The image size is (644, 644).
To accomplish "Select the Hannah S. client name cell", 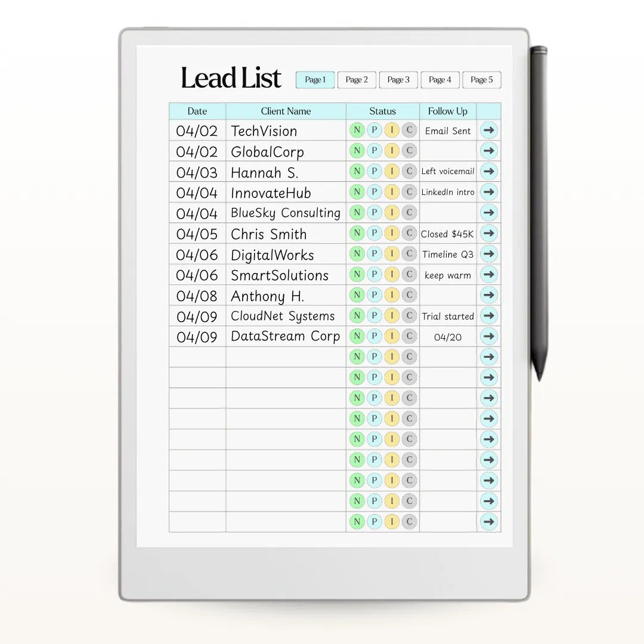I will point(286,172).
